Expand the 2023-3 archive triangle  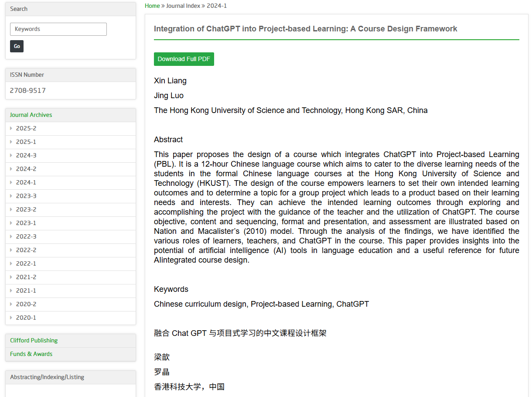[11, 196]
